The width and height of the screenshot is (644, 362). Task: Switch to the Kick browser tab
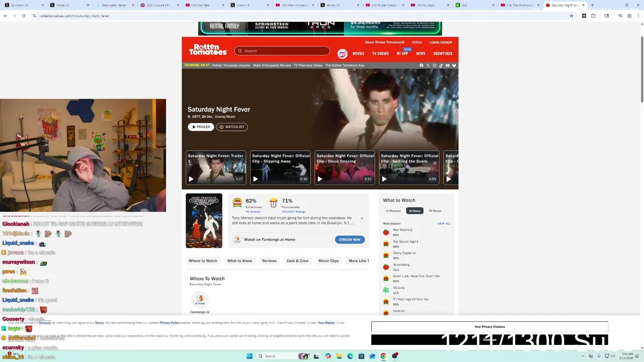[474, 5]
